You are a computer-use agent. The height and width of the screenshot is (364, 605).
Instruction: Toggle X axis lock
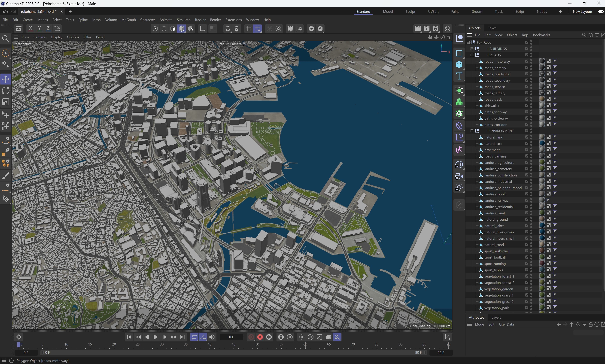click(x=30, y=28)
